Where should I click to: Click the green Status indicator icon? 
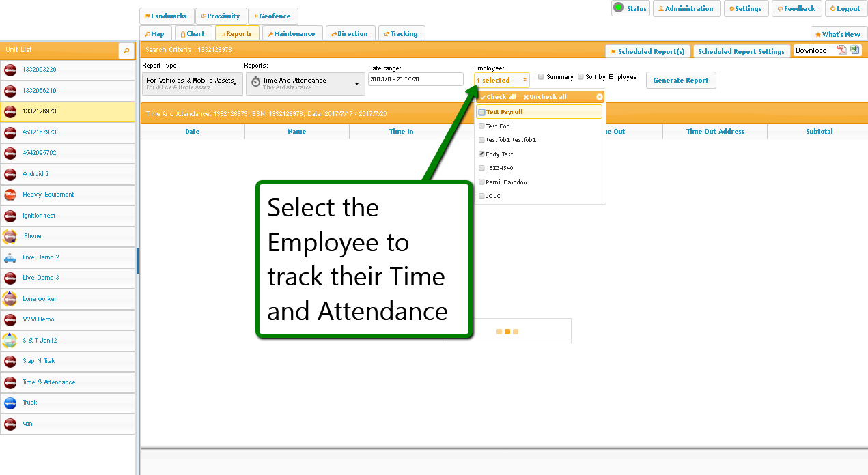pos(618,8)
